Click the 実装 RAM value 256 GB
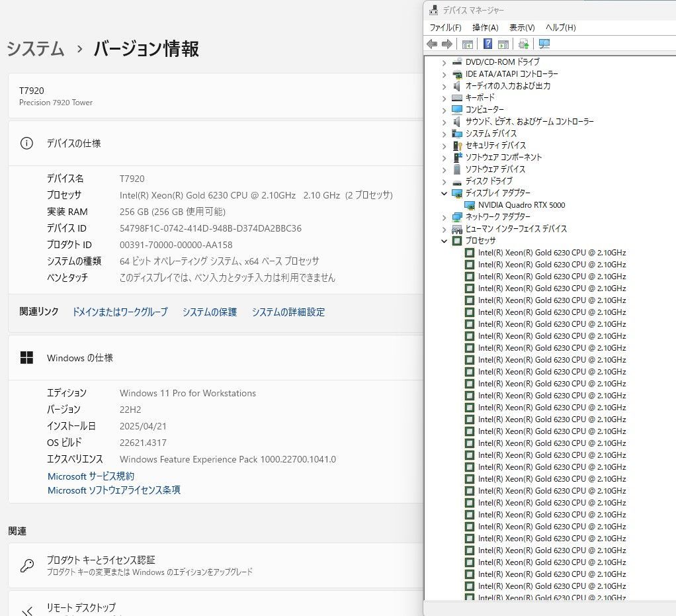The height and width of the screenshot is (616, 676). pyautogui.click(x=173, y=212)
